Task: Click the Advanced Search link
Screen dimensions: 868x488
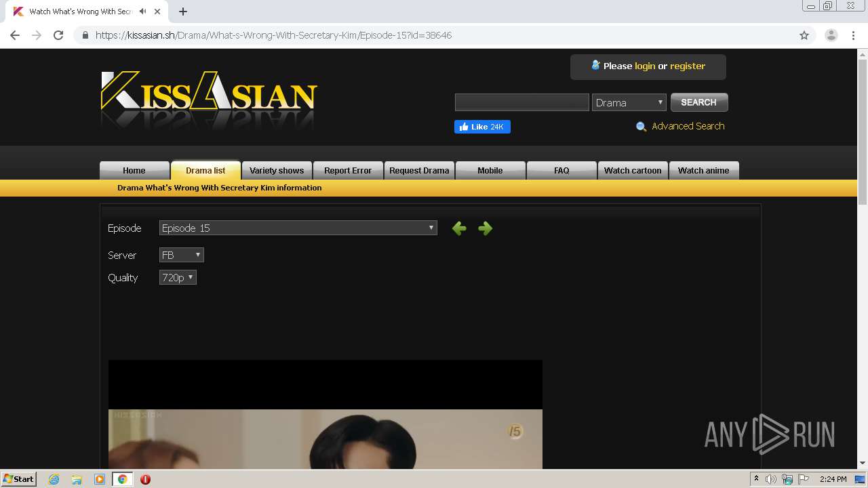Action: point(688,126)
